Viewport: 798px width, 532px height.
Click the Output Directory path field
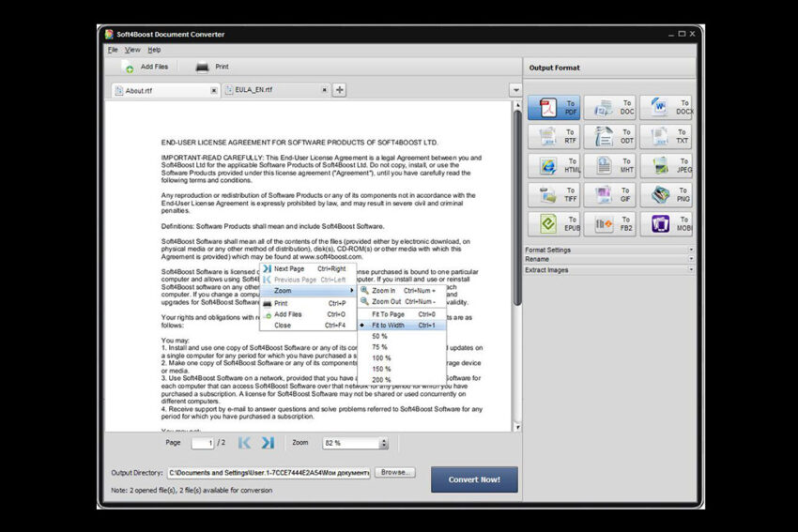[269, 473]
